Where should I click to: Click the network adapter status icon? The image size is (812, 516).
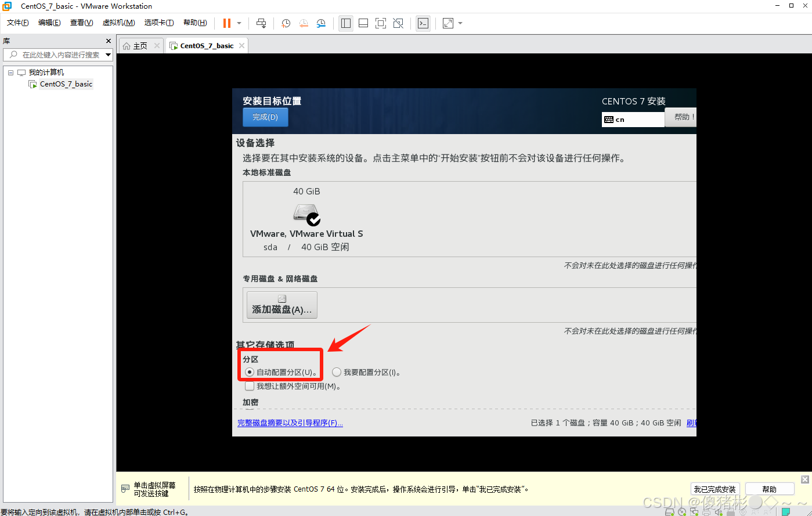click(x=694, y=512)
